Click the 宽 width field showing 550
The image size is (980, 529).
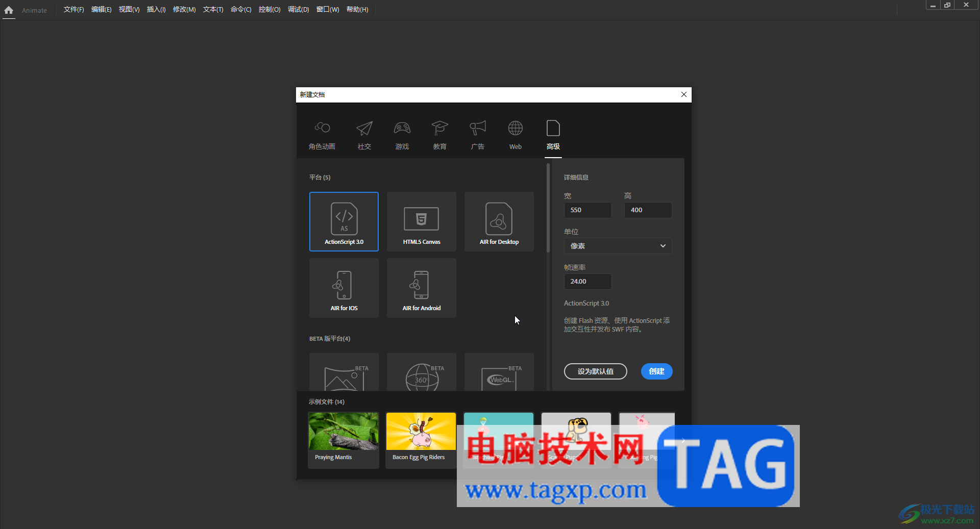pos(587,210)
